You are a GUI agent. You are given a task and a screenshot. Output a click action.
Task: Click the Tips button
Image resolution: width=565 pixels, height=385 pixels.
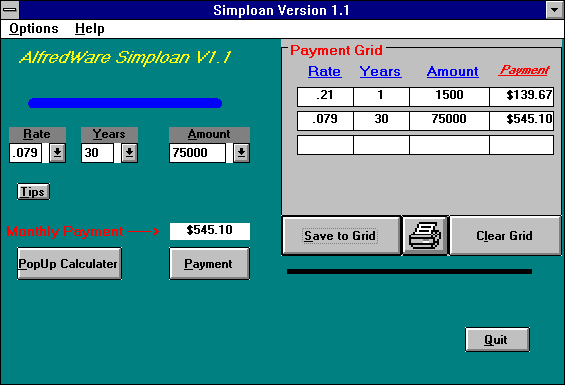tap(33, 191)
